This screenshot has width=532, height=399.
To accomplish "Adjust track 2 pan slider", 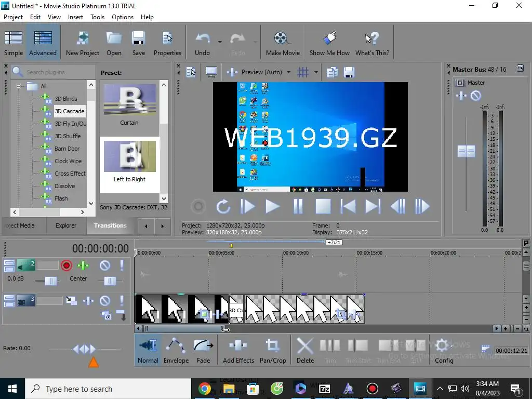I will point(110,281).
